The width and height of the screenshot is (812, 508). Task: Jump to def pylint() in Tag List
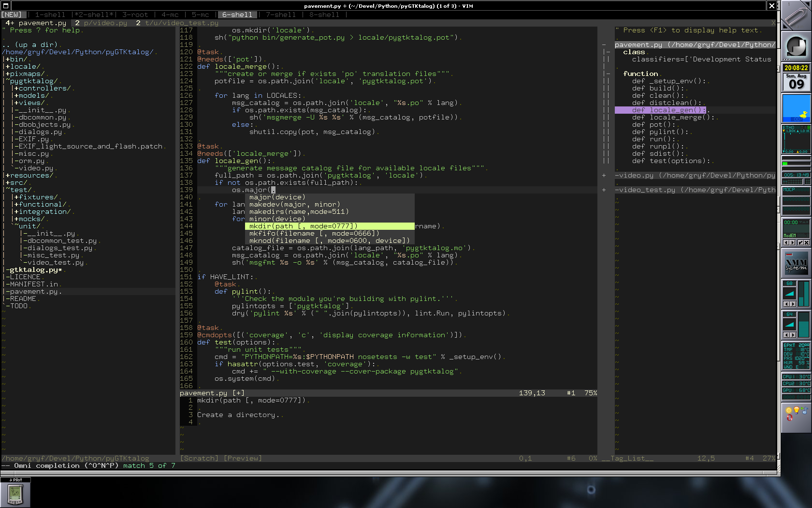point(660,132)
